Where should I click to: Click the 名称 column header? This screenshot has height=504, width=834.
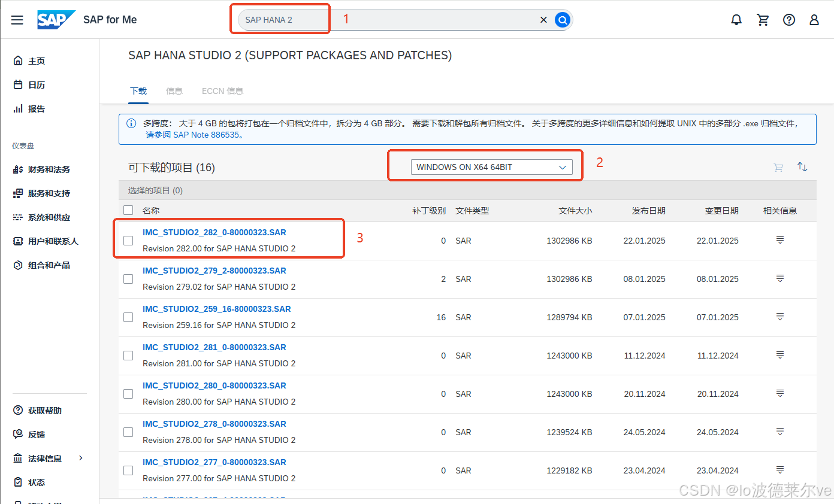[x=151, y=211]
